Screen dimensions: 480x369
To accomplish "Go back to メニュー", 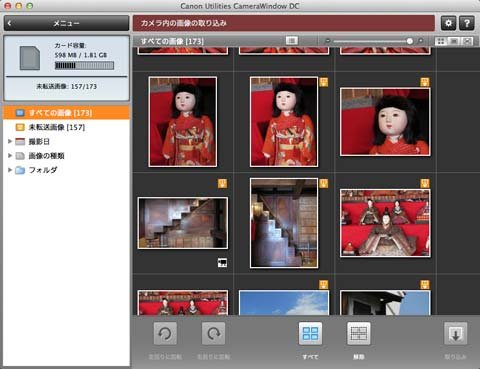I will 66,23.
